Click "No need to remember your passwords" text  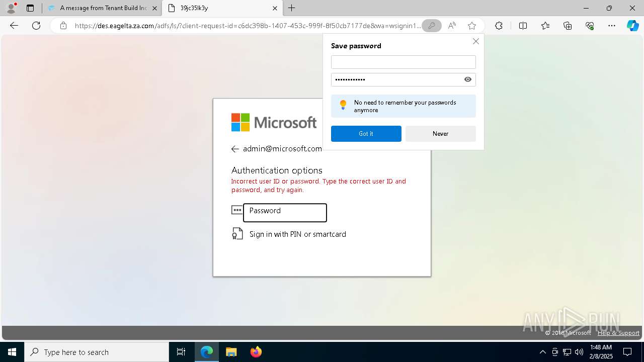[405, 106]
